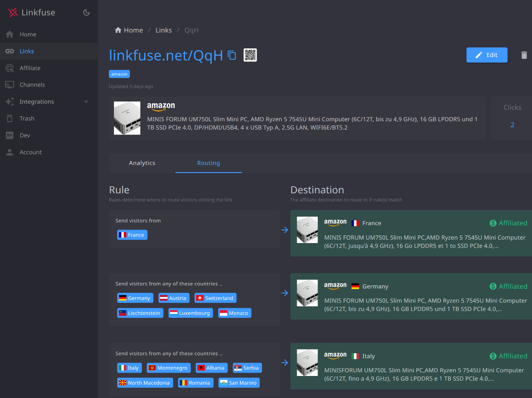Click the Edit button
Screen dimensions: 532x398
487,55
